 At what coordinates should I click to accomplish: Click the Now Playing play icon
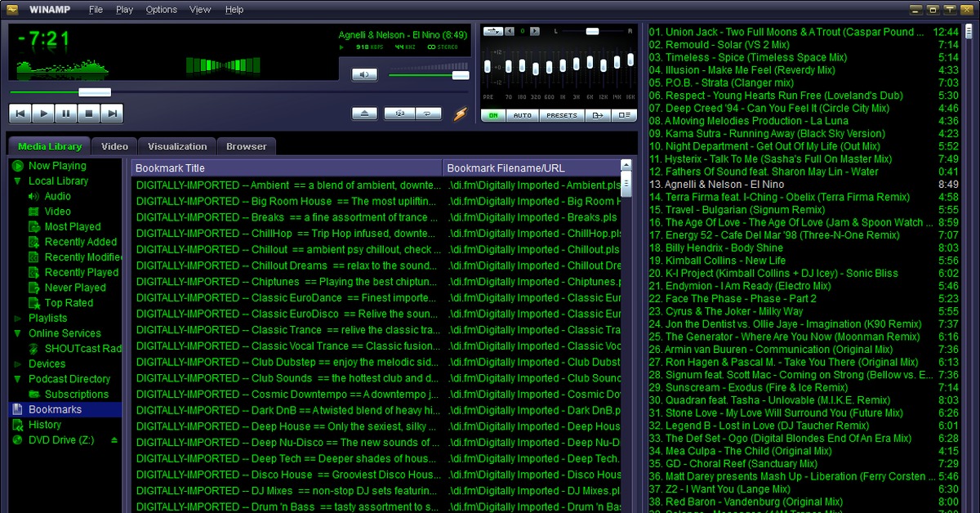click(18, 166)
